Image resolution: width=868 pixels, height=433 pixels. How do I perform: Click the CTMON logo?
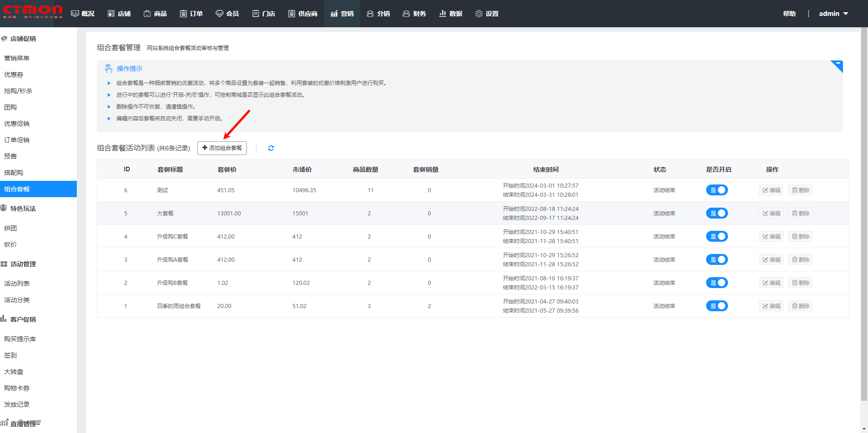coord(33,11)
